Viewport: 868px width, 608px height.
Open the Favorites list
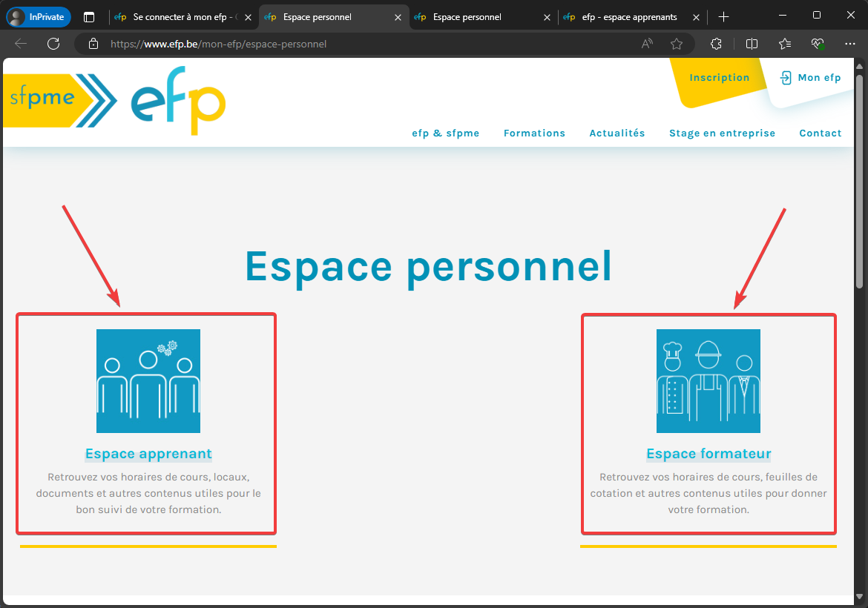tap(785, 44)
